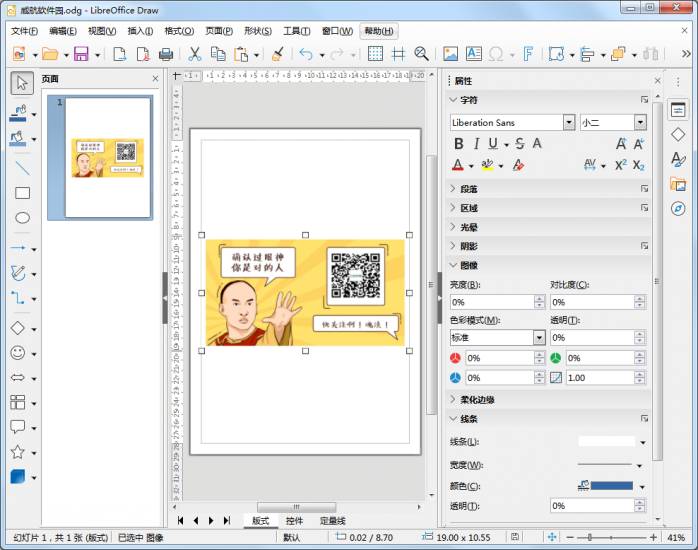Open the Gallery sidebar deck
The height and width of the screenshot is (550, 698).
[678, 184]
